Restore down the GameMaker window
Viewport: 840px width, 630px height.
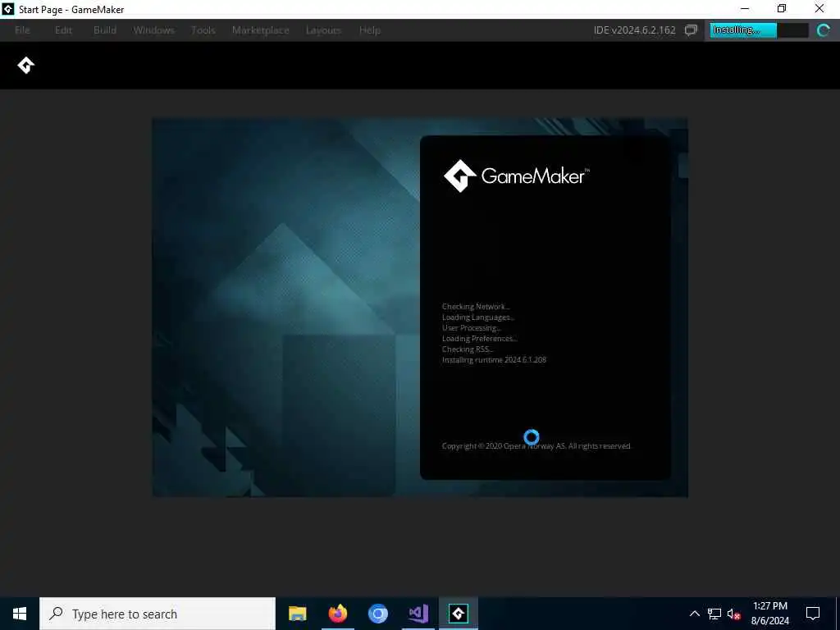[782, 8]
